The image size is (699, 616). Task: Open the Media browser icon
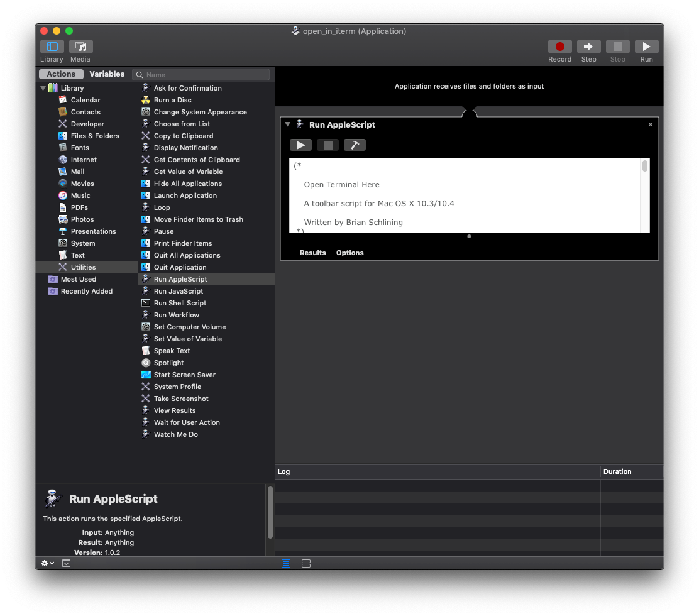pyautogui.click(x=80, y=47)
